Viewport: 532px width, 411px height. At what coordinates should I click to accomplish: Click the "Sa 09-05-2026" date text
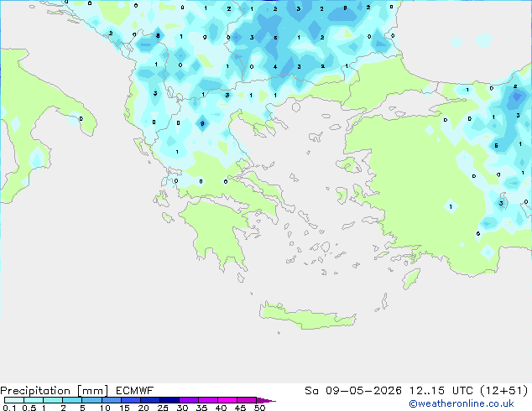point(353,391)
